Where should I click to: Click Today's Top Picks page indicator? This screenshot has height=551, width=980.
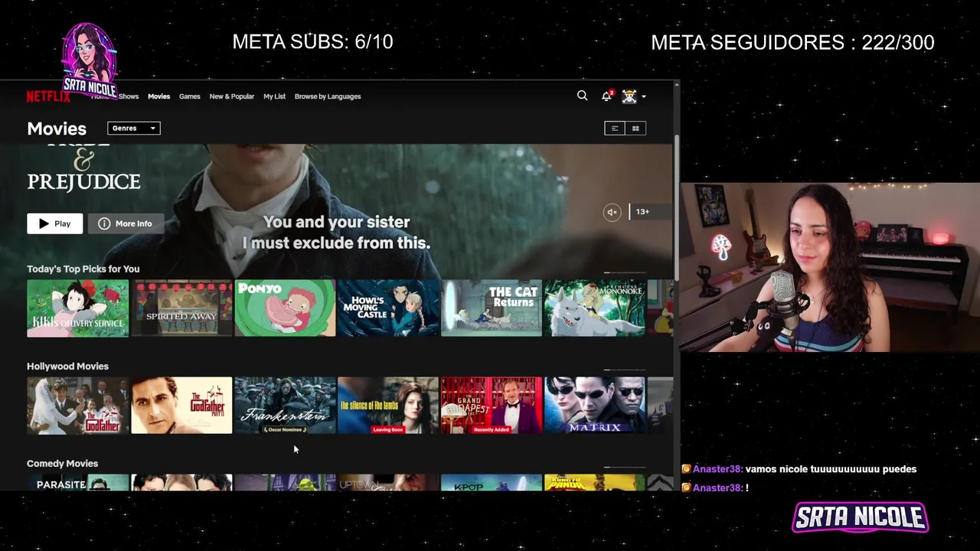tap(625, 272)
